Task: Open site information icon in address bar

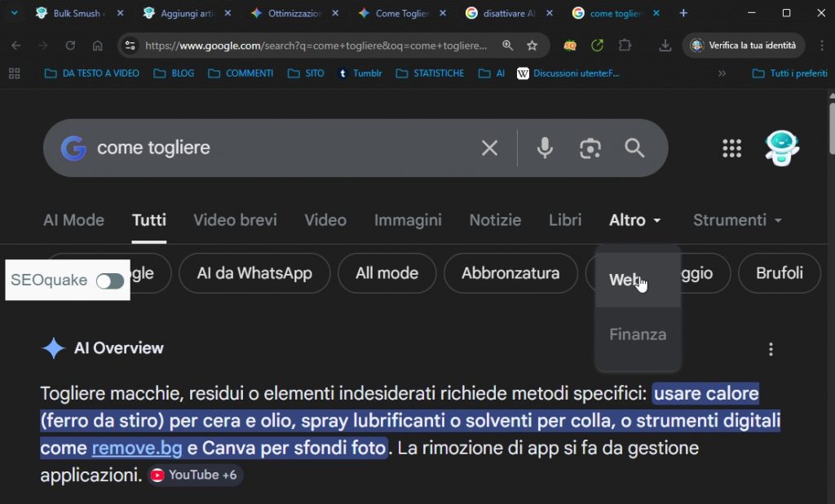Action: tap(130, 46)
